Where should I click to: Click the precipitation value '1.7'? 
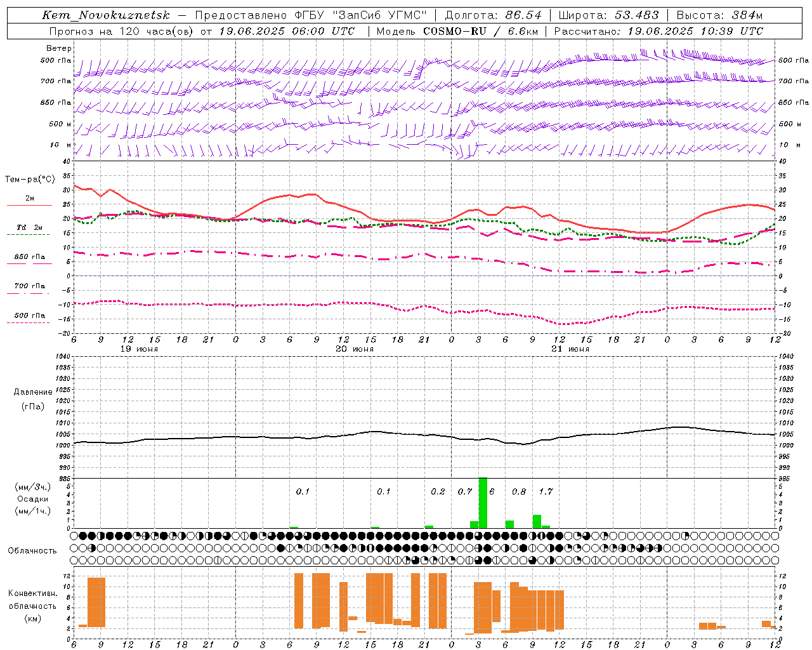(x=546, y=492)
